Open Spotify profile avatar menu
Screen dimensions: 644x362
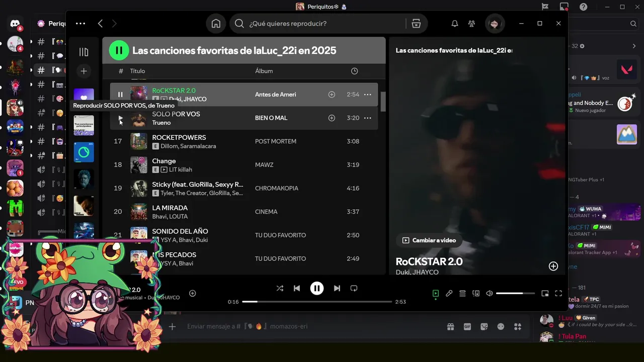click(494, 24)
